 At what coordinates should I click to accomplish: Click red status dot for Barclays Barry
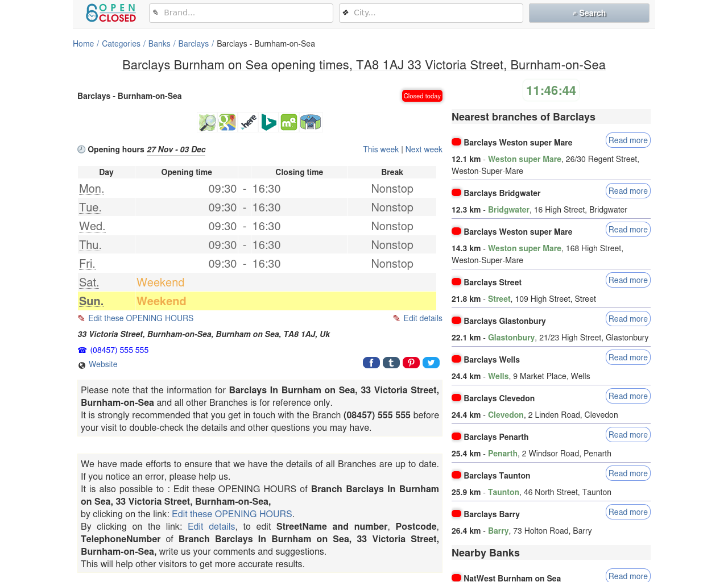456,514
